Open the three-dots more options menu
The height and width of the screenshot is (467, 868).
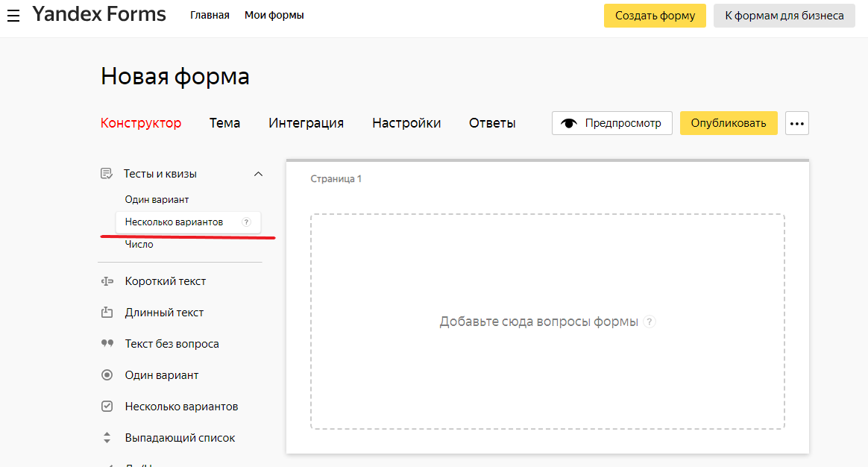pyautogui.click(x=797, y=123)
